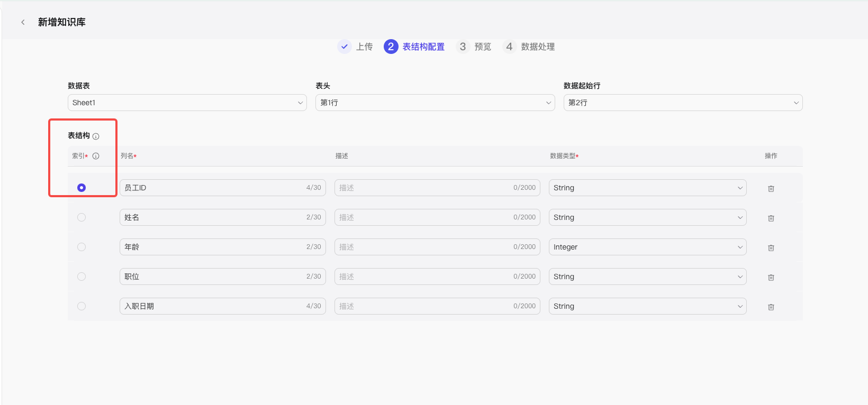Click the back arrow beside 新增知识库
Image resolution: width=868 pixels, height=405 pixels.
click(x=23, y=22)
